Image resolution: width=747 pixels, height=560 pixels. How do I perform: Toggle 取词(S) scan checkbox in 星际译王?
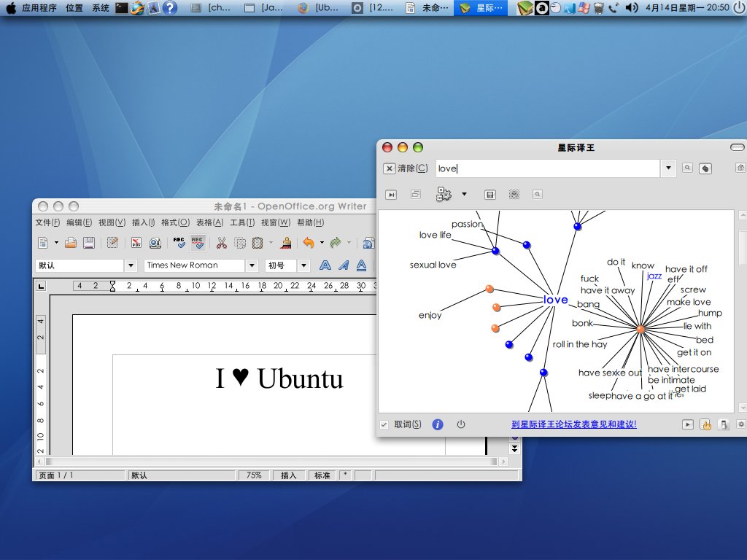pos(384,424)
